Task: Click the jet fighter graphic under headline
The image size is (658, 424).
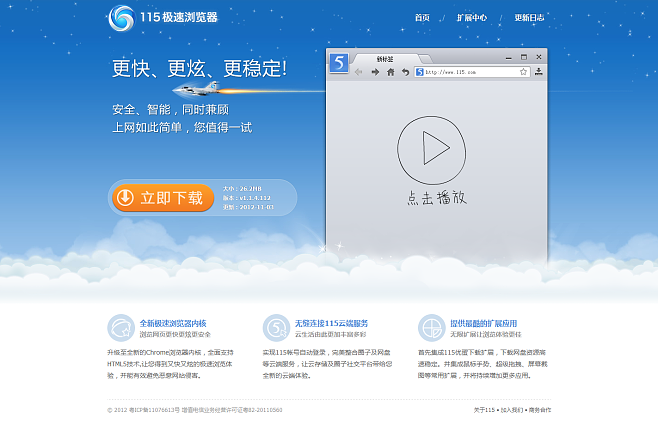Action: click(x=197, y=89)
